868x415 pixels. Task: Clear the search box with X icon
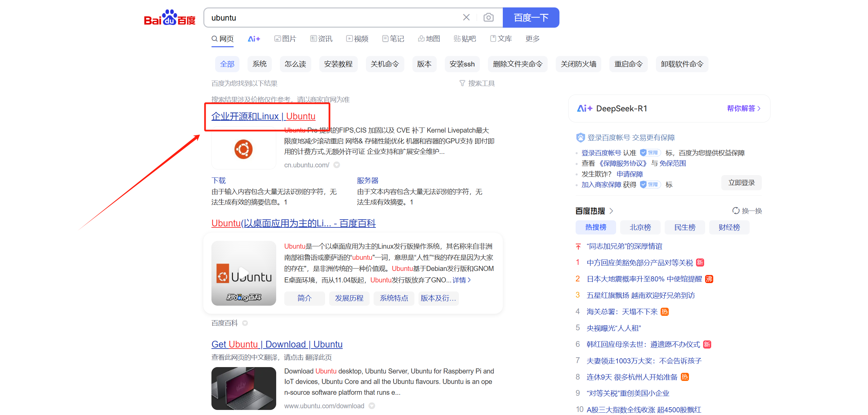[466, 18]
